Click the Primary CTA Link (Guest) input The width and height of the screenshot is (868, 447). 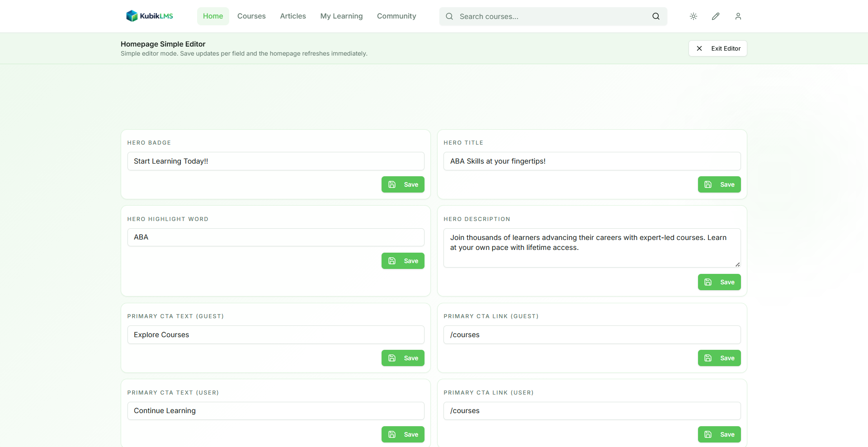point(592,335)
